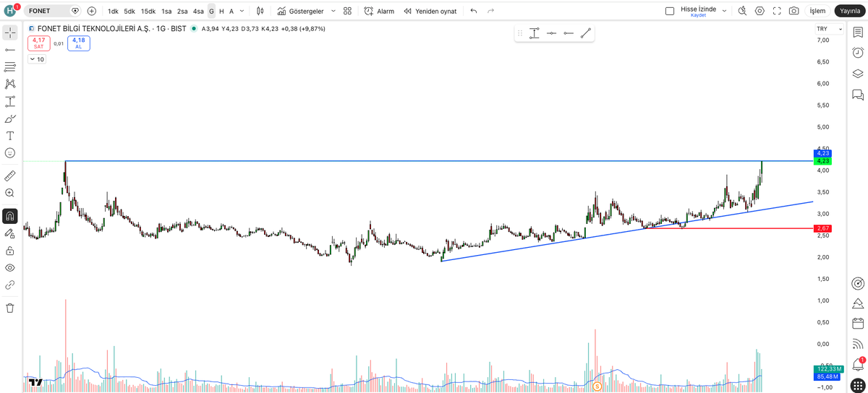
Task: Select the monthly A timeframe
Action: click(231, 11)
